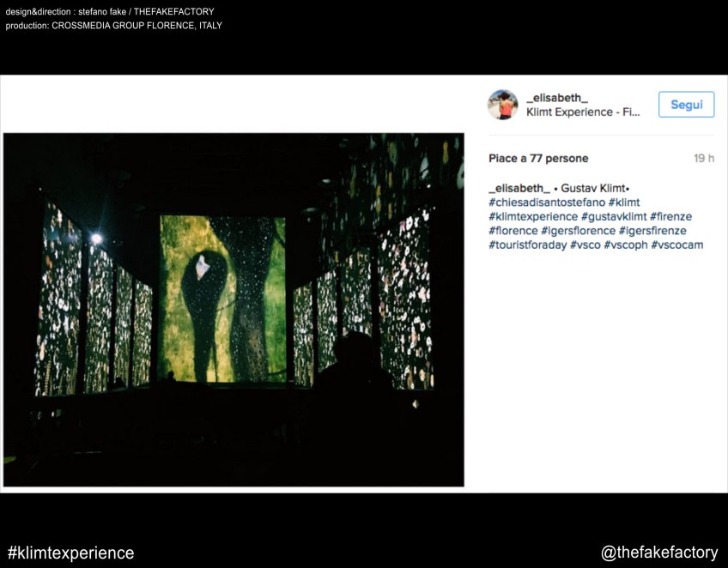This screenshot has width=728, height=568.
Task: Click the #igersfirenze hashtag
Action: tap(652, 231)
